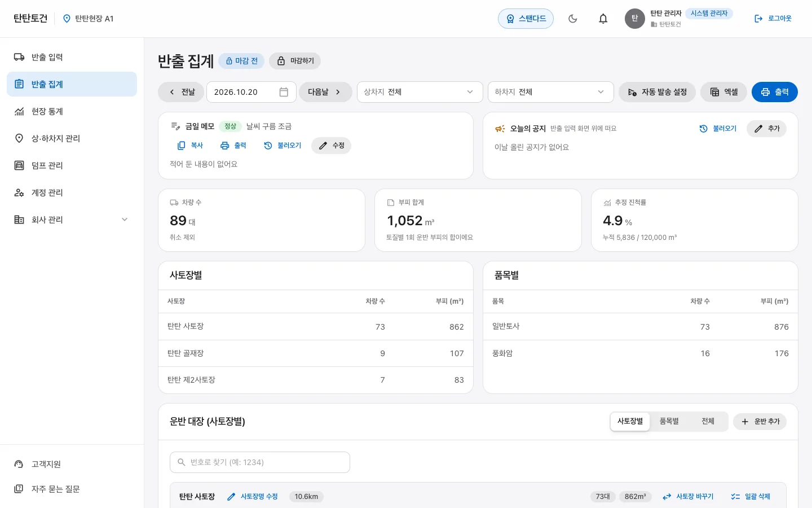The width and height of the screenshot is (812, 508).
Task: Click the chart icon on the 추정 진척률 card
Action: [x=607, y=203]
